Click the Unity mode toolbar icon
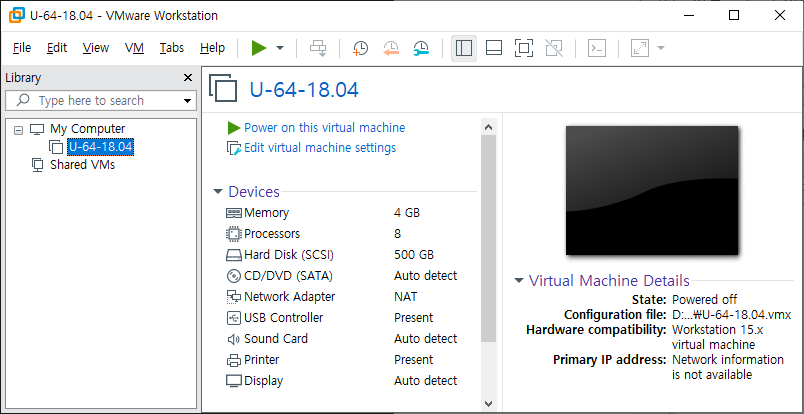This screenshot has height=414, width=804. (554, 48)
